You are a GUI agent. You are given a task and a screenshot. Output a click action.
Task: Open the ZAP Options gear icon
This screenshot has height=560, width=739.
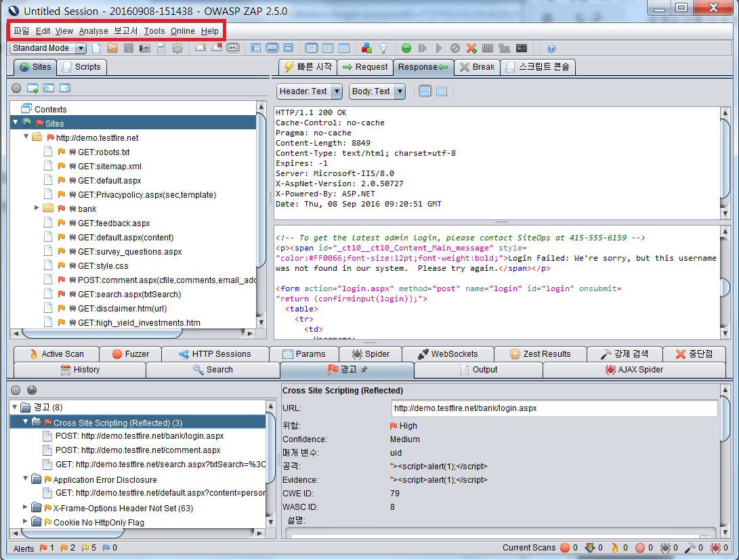coord(177,48)
